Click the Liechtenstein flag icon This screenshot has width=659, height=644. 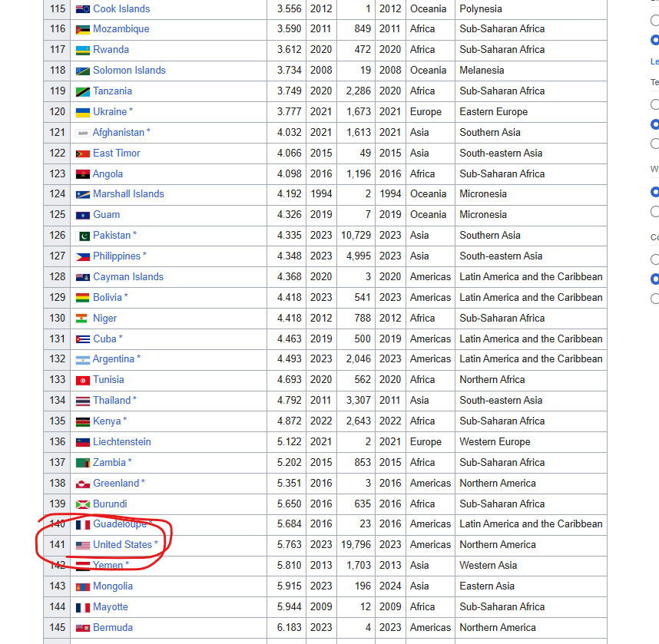(83, 442)
